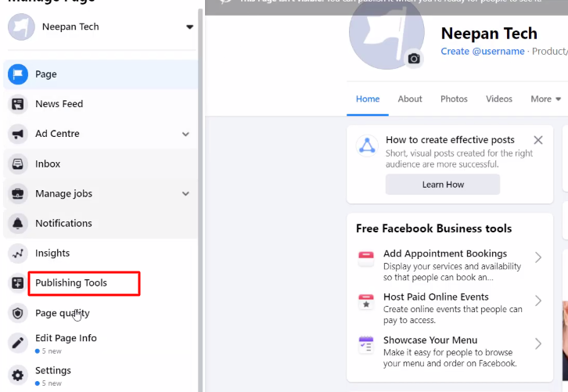Dismiss the effective posts card
Viewport: 568px width, 392px height.
tap(538, 140)
